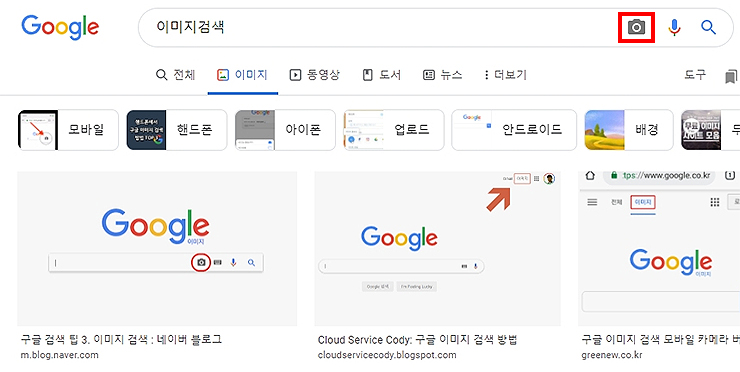
Task: Switch to the 뉴스 tab
Action: click(x=442, y=75)
